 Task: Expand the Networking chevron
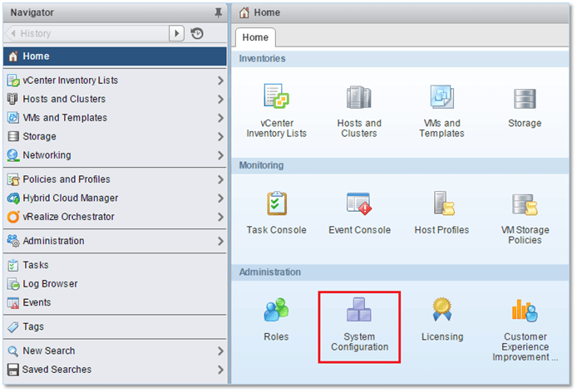pos(220,155)
